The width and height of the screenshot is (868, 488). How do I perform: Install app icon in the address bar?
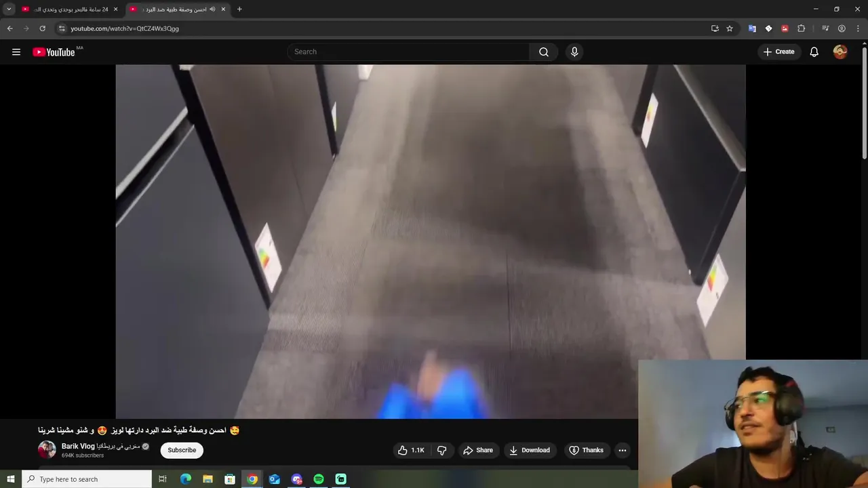[x=715, y=28]
